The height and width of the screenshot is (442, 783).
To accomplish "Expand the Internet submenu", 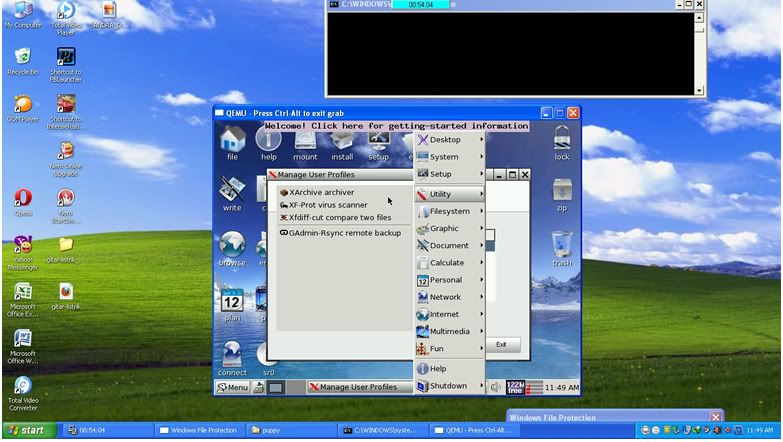I will 450,314.
